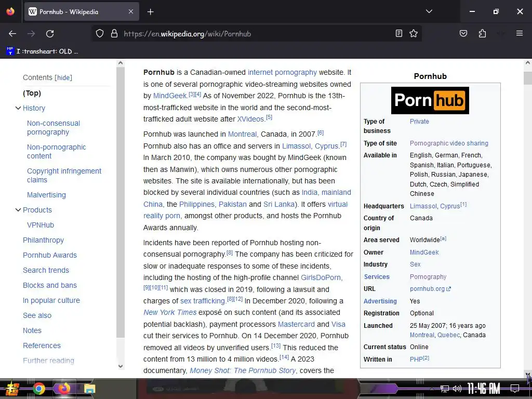Go to Copyright infringement claims section

[64, 176]
